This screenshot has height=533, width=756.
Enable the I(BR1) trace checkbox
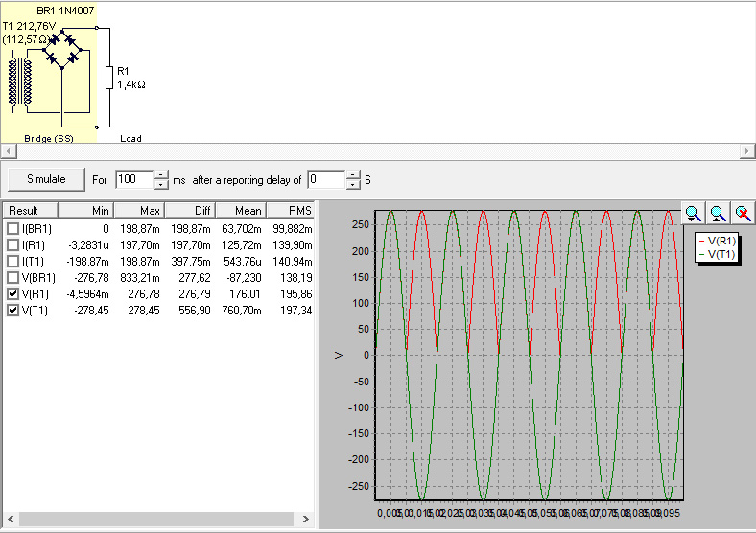pyautogui.click(x=13, y=229)
